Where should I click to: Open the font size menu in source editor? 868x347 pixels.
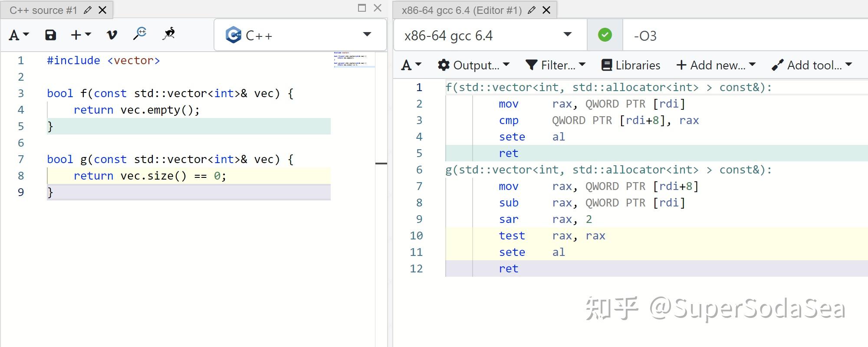[x=19, y=35]
